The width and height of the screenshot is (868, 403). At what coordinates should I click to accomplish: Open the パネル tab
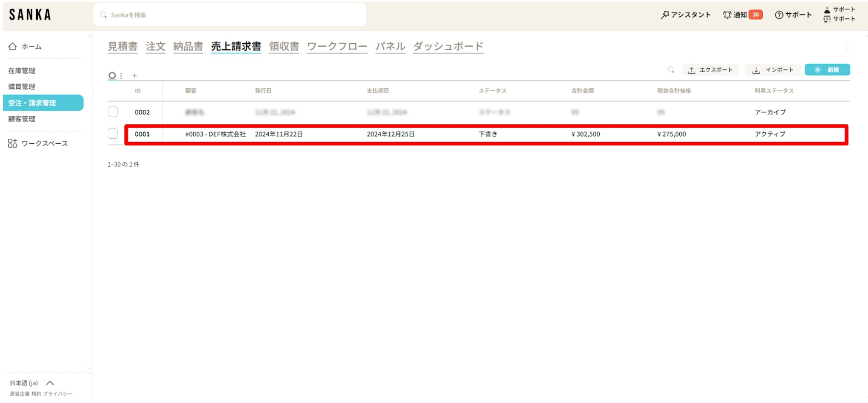390,47
